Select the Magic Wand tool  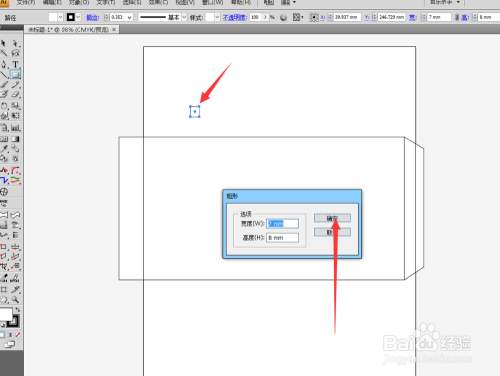[x=4, y=53]
